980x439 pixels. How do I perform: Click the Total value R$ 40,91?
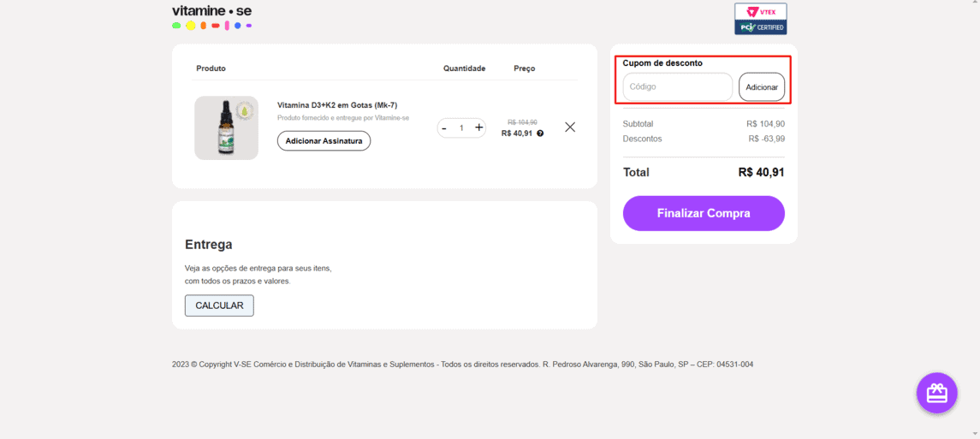[x=761, y=172]
